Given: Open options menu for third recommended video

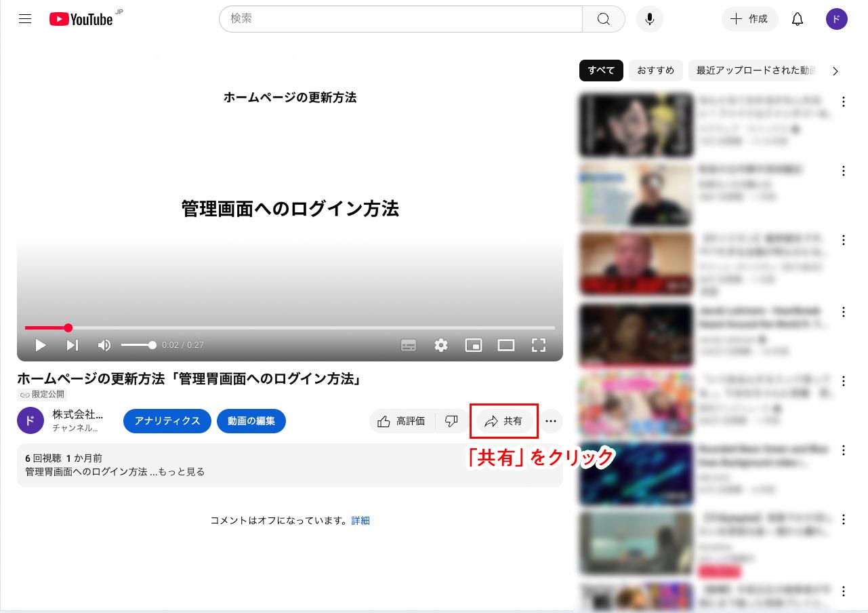Looking at the screenshot, I should [x=844, y=240].
